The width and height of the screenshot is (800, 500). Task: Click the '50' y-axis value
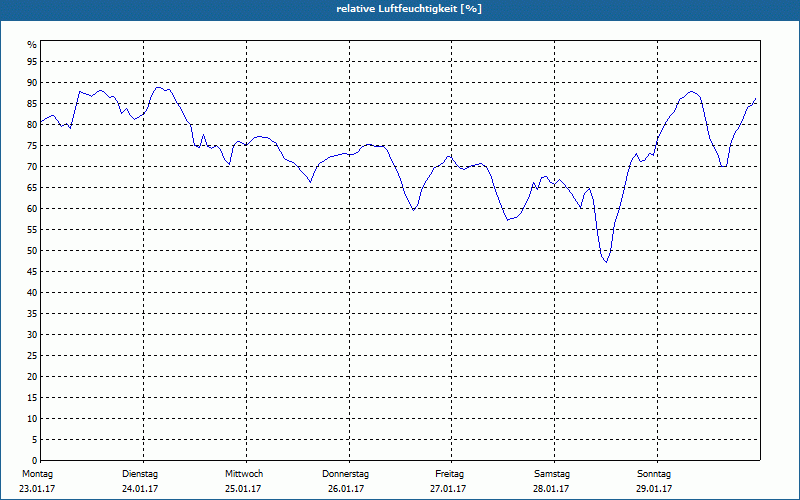tap(32, 251)
